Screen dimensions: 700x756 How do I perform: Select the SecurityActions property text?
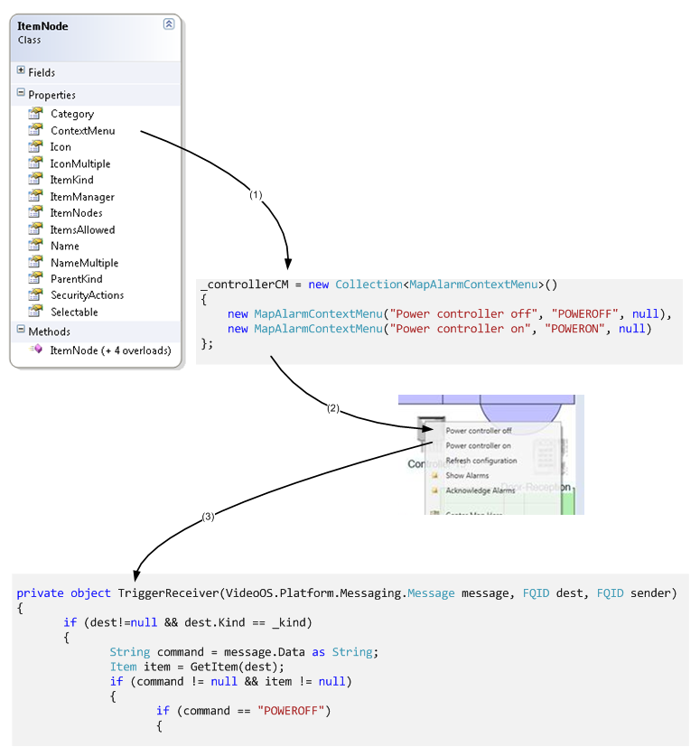click(88, 295)
